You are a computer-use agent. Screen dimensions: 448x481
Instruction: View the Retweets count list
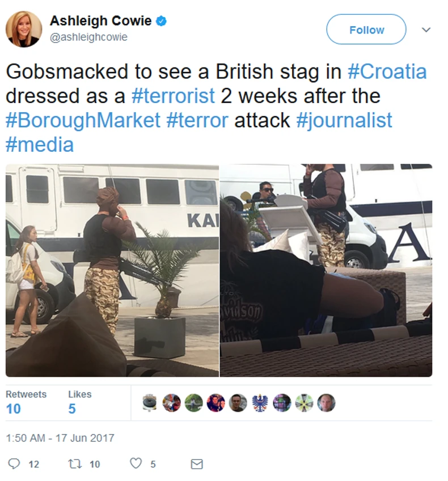26,403
